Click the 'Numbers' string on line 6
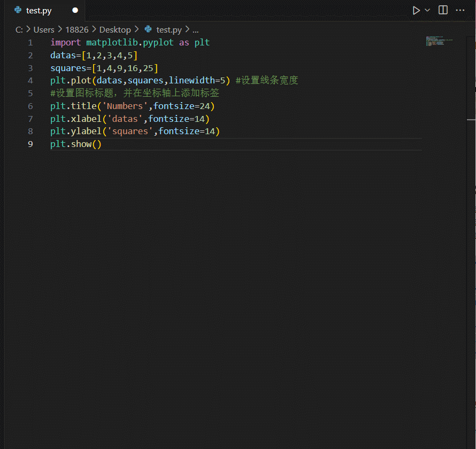Viewport: 476px width, 449px height. [125, 106]
